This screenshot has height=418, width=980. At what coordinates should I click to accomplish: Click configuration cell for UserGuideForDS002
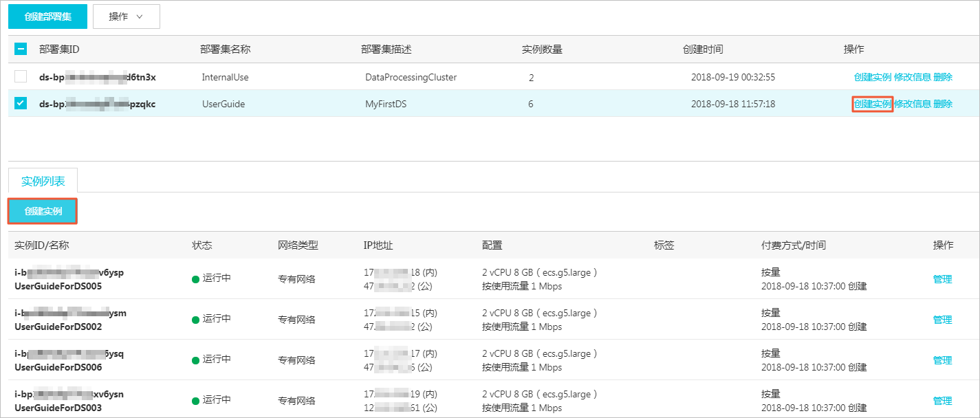540,320
